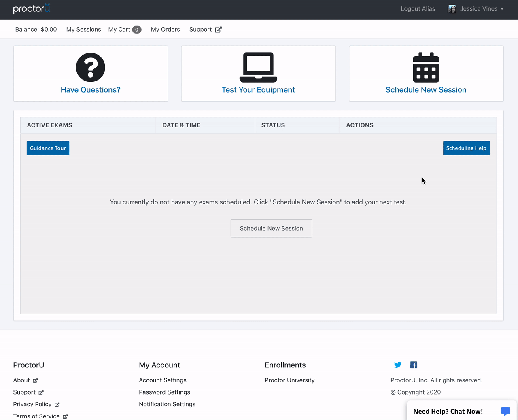This screenshot has height=420, width=518.
Task: Click external link icon beside Terms of Service
Action: (65, 417)
